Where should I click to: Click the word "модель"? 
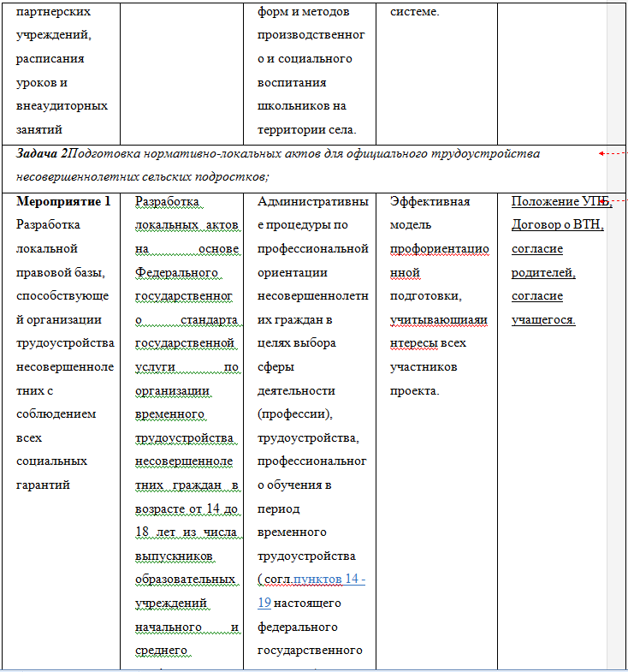coord(411,224)
